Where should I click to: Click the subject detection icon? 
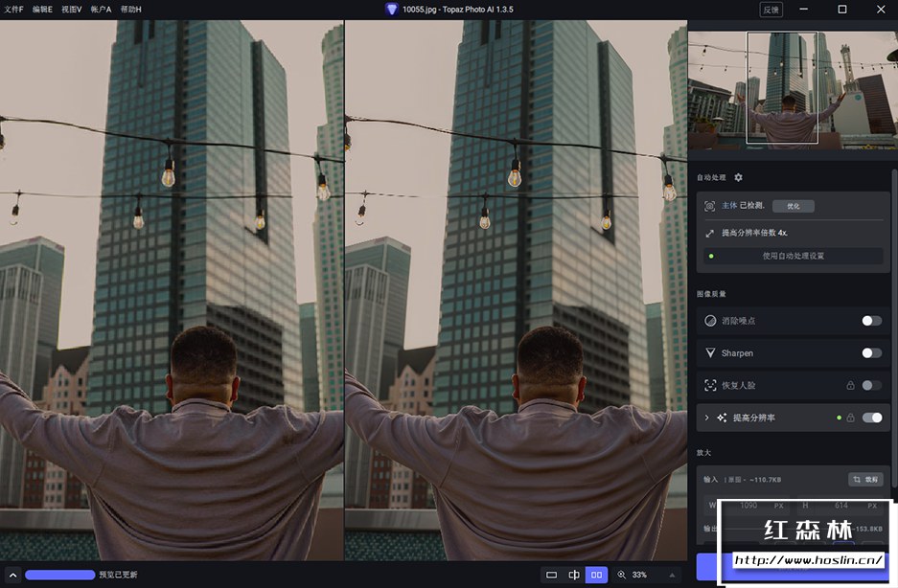pyautogui.click(x=709, y=206)
